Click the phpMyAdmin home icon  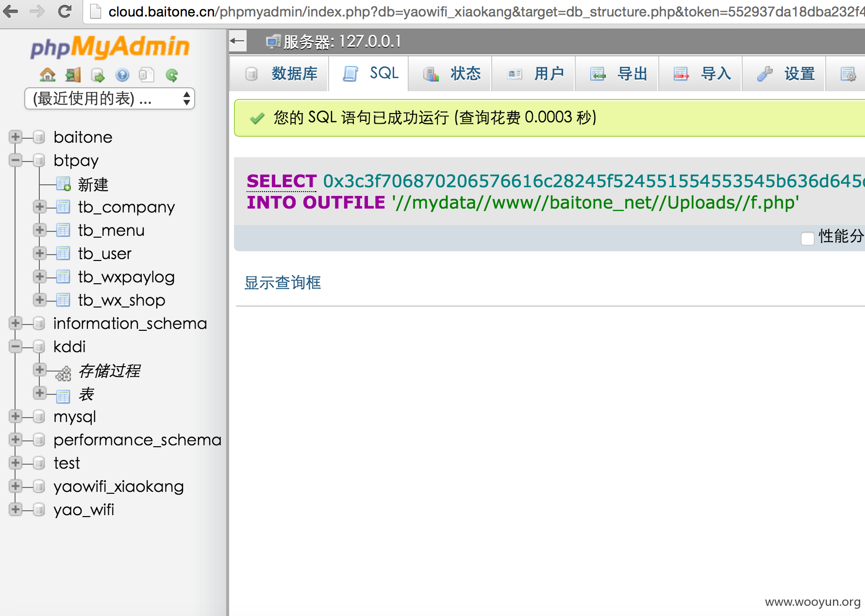(x=48, y=75)
